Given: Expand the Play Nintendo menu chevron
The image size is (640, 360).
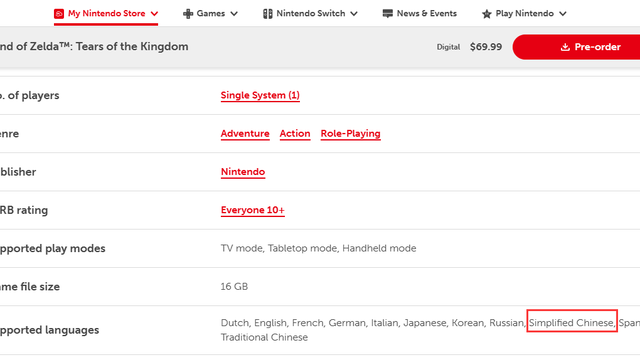Looking at the screenshot, I should 562,14.
